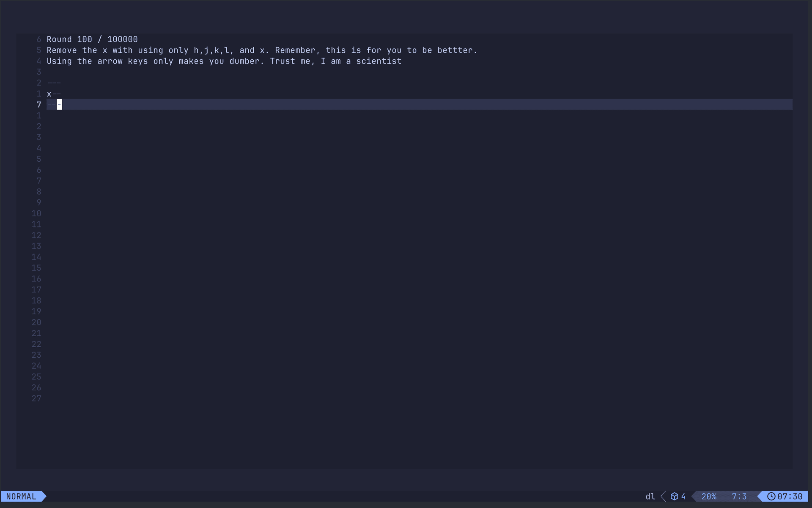This screenshot has height=508, width=812.
Task: Click the highlighted cursor block on the current line
Action: (x=59, y=105)
